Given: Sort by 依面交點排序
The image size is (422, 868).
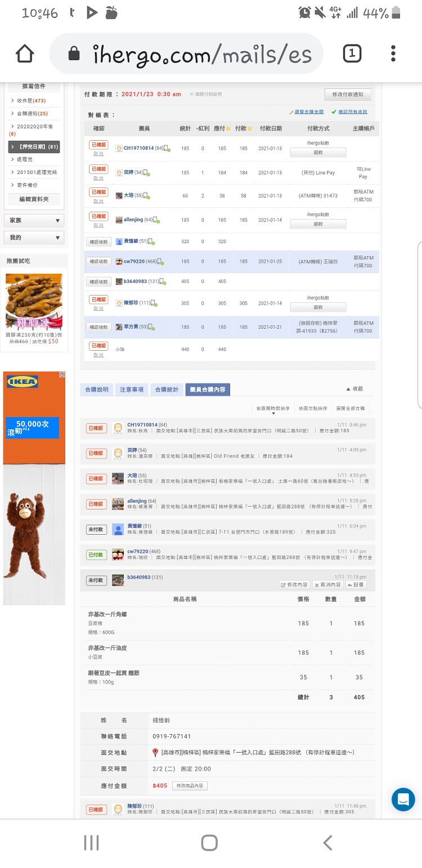Looking at the screenshot, I should tap(313, 409).
